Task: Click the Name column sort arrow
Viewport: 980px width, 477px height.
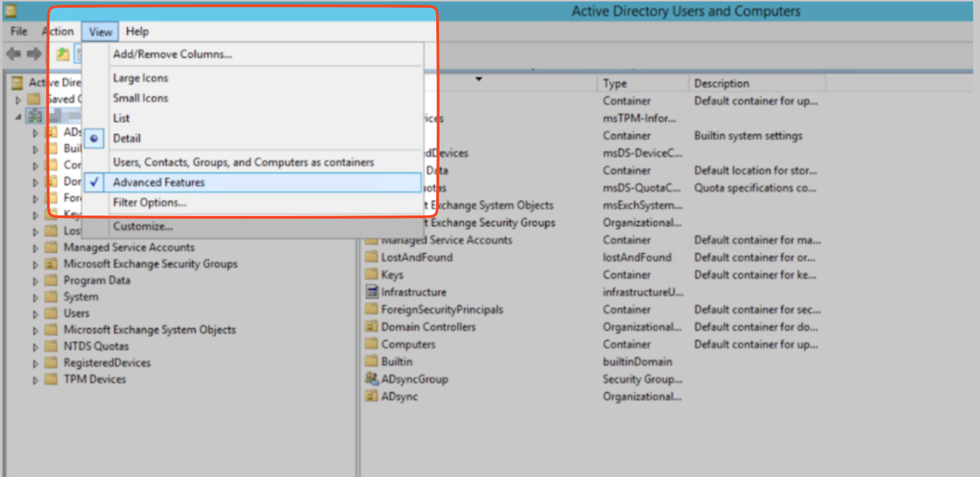Action: pos(479,79)
